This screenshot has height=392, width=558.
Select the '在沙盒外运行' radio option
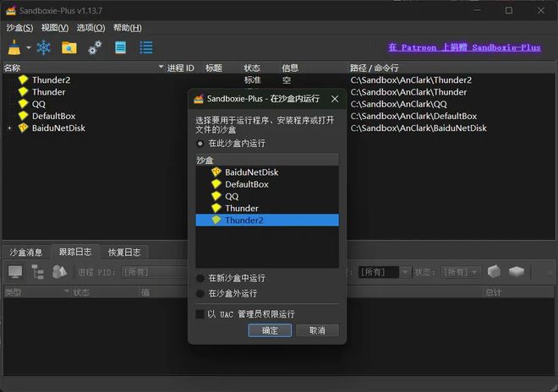pyautogui.click(x=200, y=293)
